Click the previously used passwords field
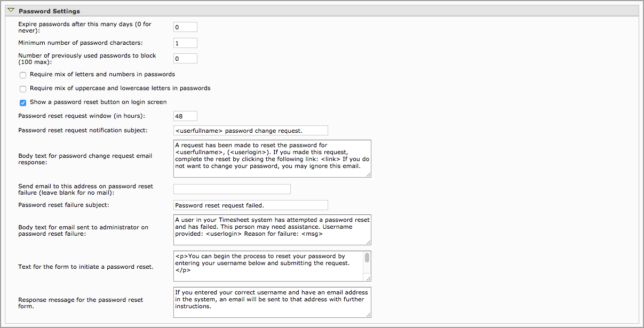 [185, 59]
